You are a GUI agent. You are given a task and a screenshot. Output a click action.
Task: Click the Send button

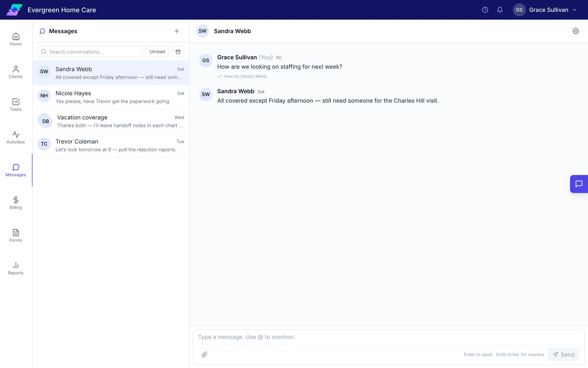pos(563,354)
